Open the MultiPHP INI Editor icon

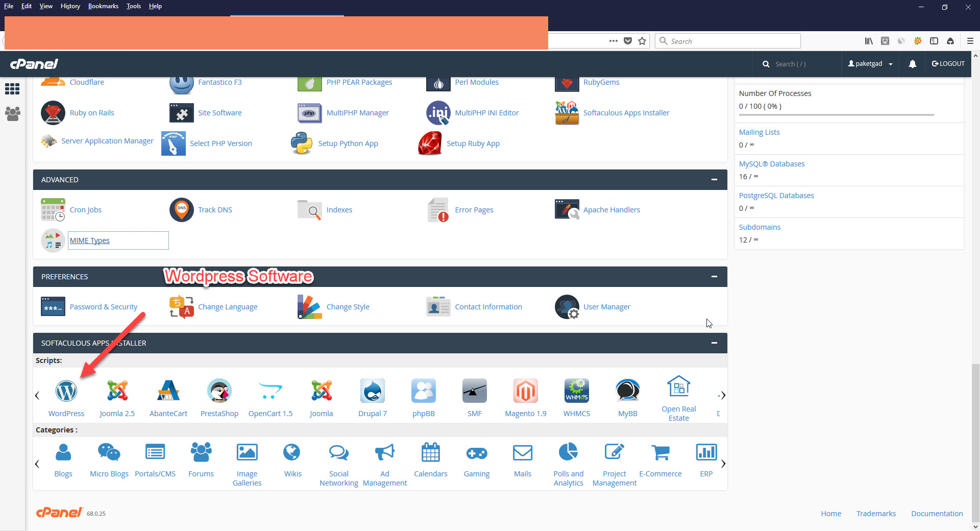pyautogui.click(x=438, y=113)
